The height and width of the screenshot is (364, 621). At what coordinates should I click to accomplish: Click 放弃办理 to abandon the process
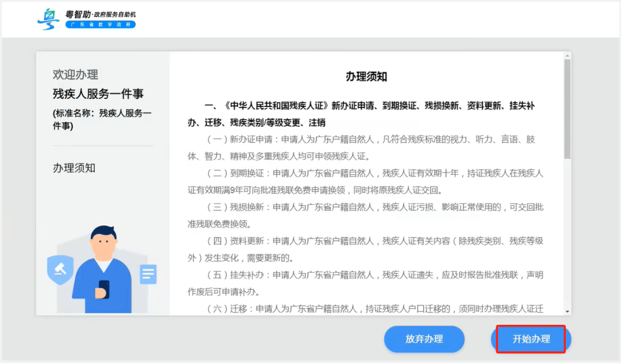(424, 339)
